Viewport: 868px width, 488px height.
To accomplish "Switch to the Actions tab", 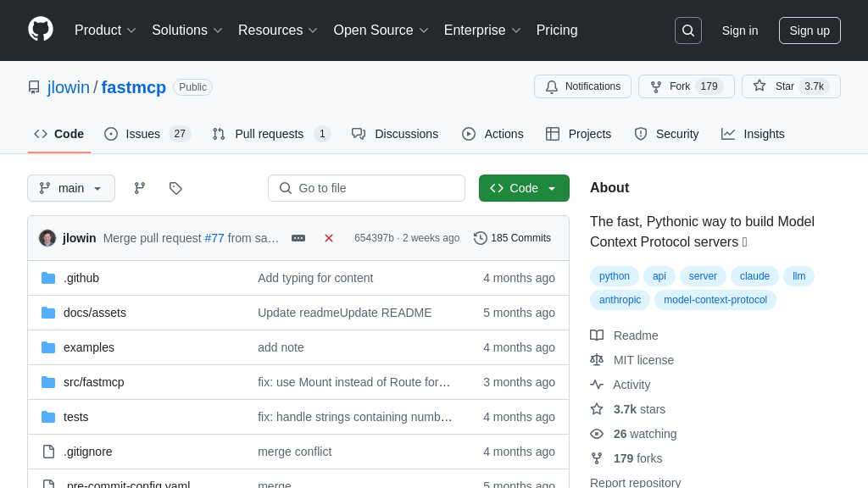I will pyautogui.click(x=492, y=134).
